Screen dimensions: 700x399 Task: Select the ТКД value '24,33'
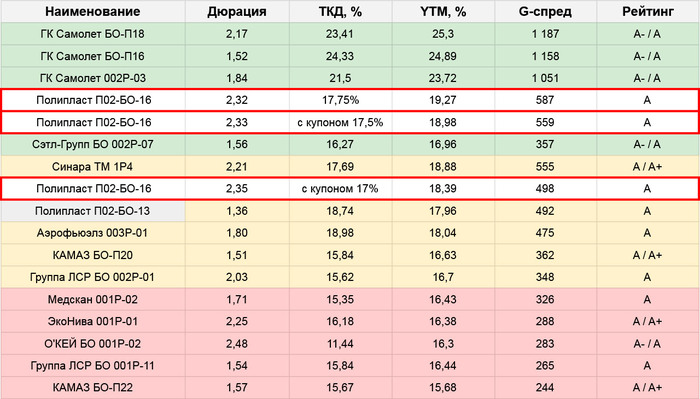pyautogui.click(x=340, y=56)
